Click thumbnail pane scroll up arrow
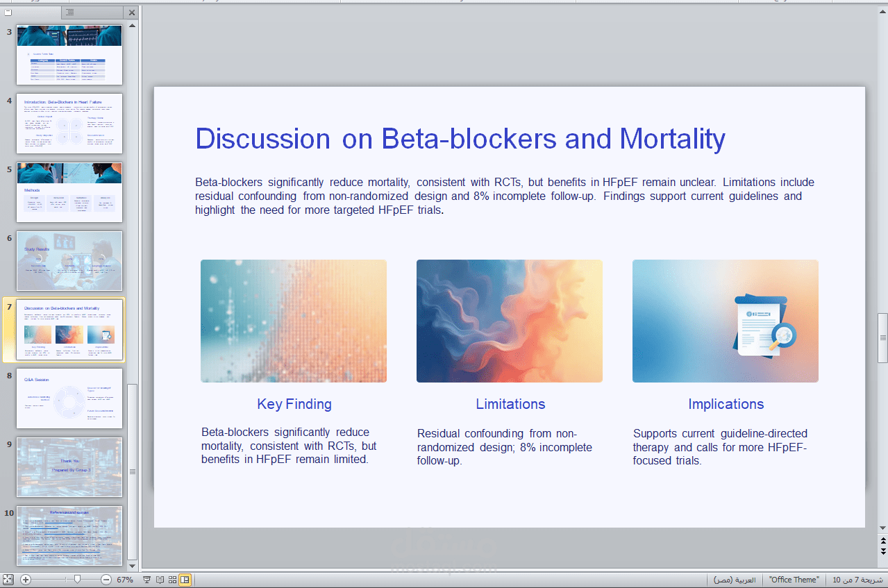 133,24
